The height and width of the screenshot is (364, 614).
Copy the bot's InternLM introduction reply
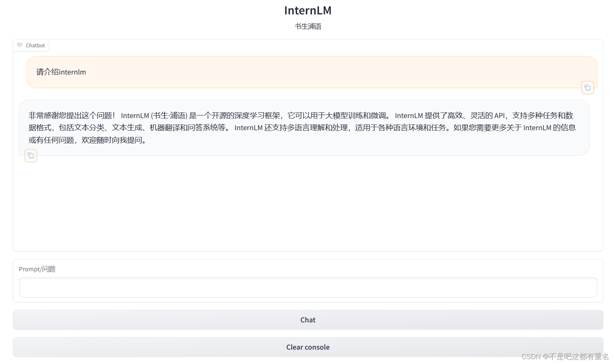click(31, 156)
